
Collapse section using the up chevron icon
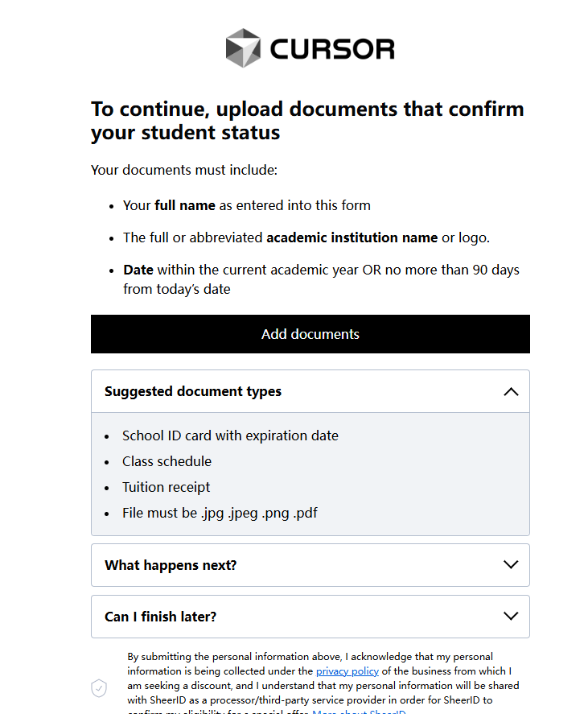pyautogui.click(x=511, y=391)
